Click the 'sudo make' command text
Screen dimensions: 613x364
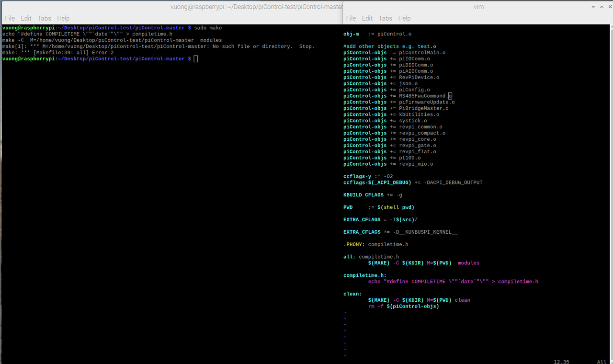coord(208,28)
